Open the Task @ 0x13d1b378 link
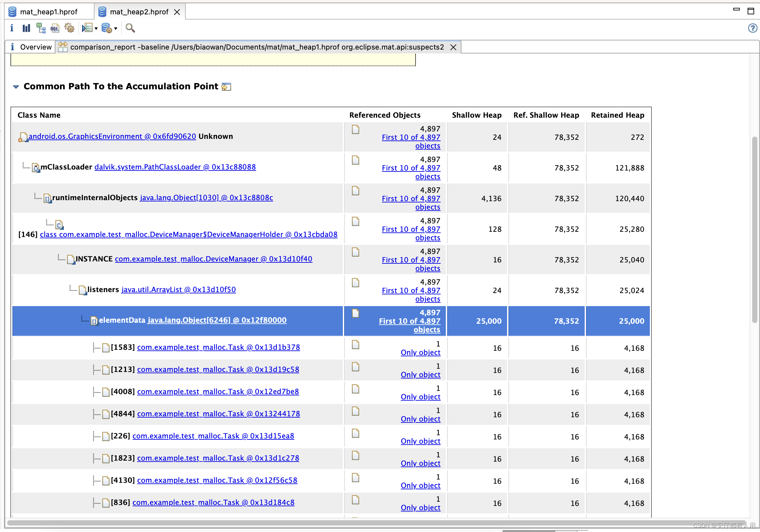This screenshot has height=532, width=760. coord(218,347)
